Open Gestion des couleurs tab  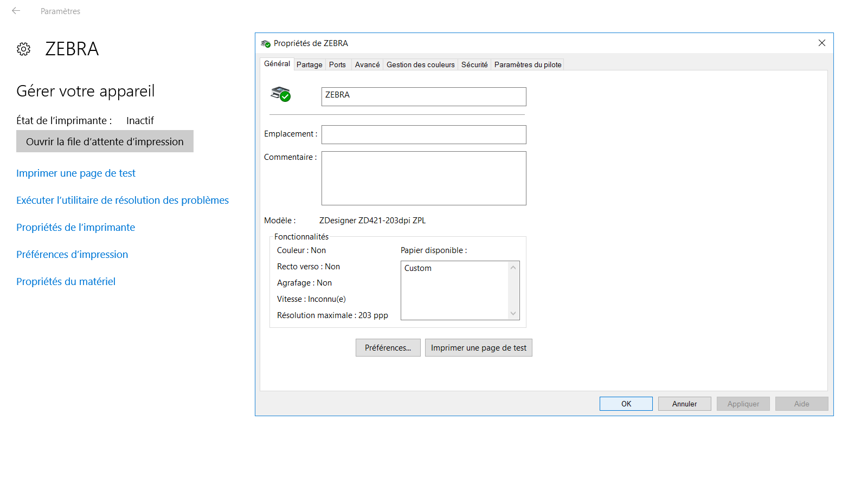[x=420, y=64]
